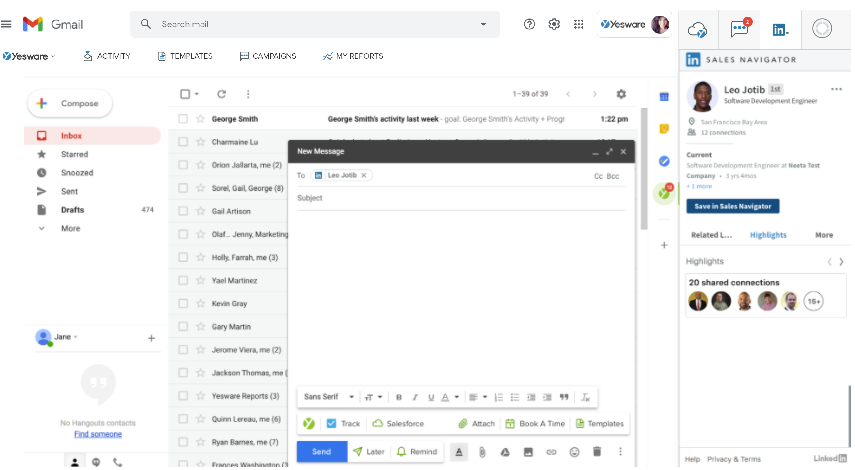Open the LinkedIn Sales Navigator sidebar icon

pos(780,29)
